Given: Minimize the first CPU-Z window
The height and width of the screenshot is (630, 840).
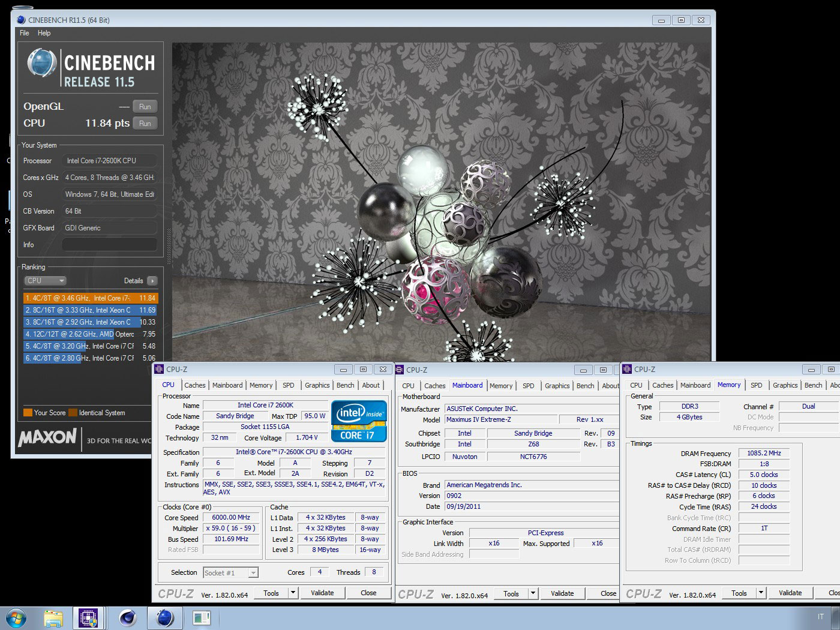Looking at the screenshot, I should click(x=343, y=370).
